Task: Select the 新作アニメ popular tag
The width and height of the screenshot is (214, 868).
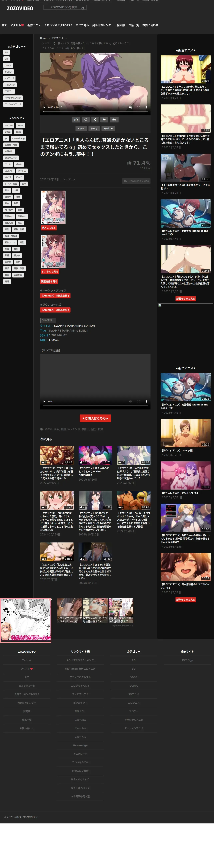Action: (10, 242)
